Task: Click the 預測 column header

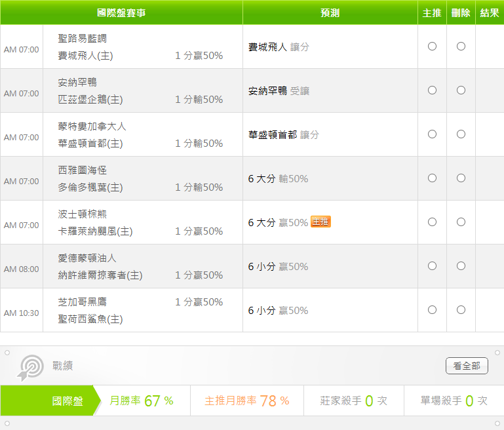Action: click(x=330, y=12)
